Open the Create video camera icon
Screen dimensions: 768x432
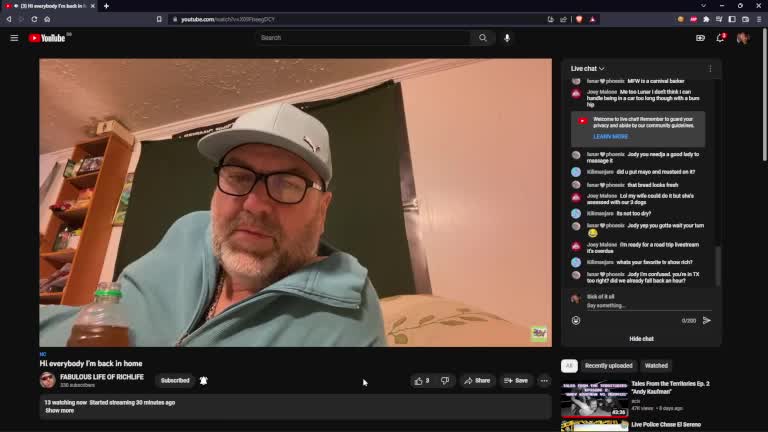pos(700,38)
